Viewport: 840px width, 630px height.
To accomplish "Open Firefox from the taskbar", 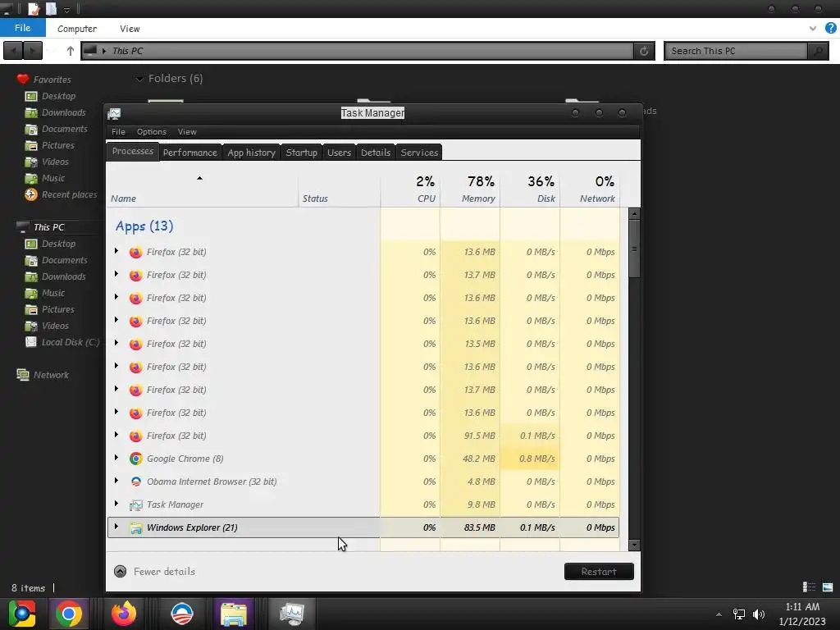I will click(124, 614).
